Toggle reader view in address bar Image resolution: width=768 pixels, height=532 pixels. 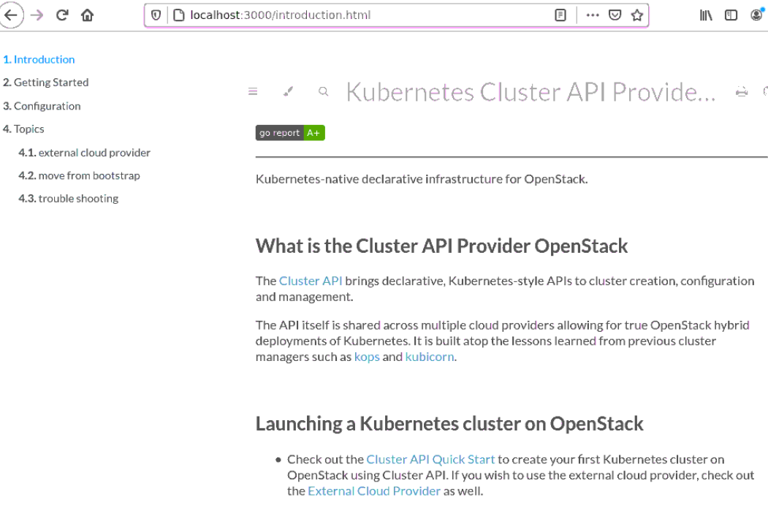click(x=560, y=15)
